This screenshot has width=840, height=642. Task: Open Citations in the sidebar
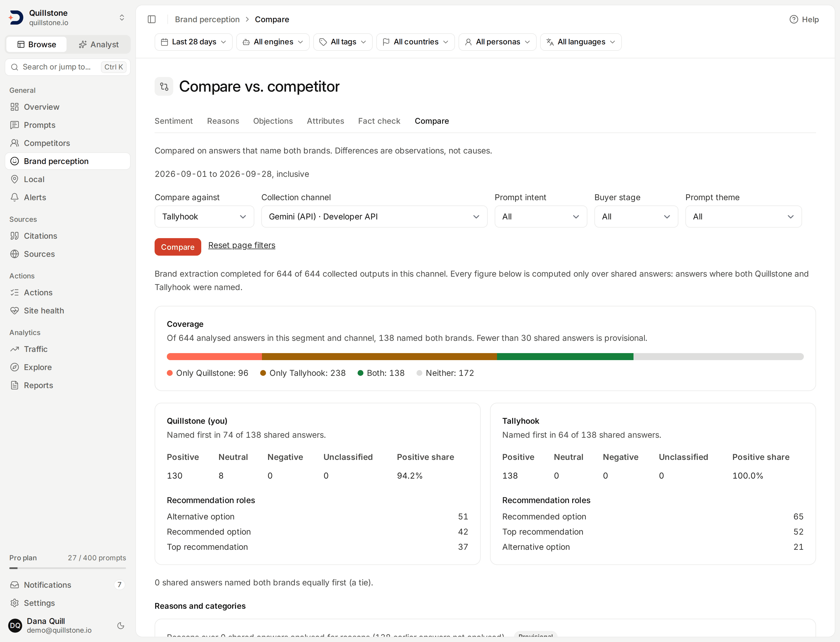pyautogui.click(x=68, y=236)
